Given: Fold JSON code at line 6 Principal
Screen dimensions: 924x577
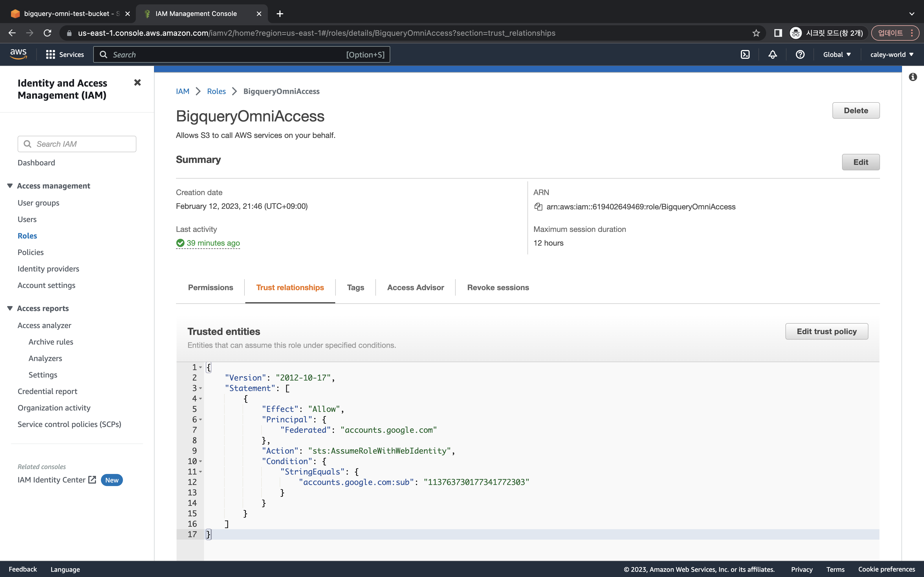Looking at the screenshot, I should tap(200, 420).
